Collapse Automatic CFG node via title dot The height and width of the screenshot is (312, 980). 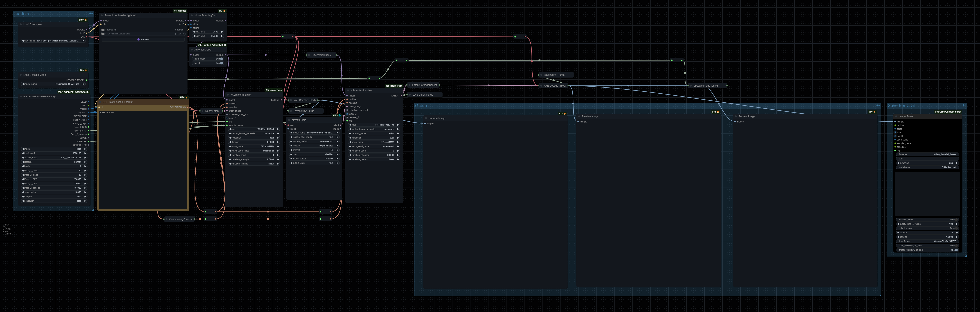[192, 50]
